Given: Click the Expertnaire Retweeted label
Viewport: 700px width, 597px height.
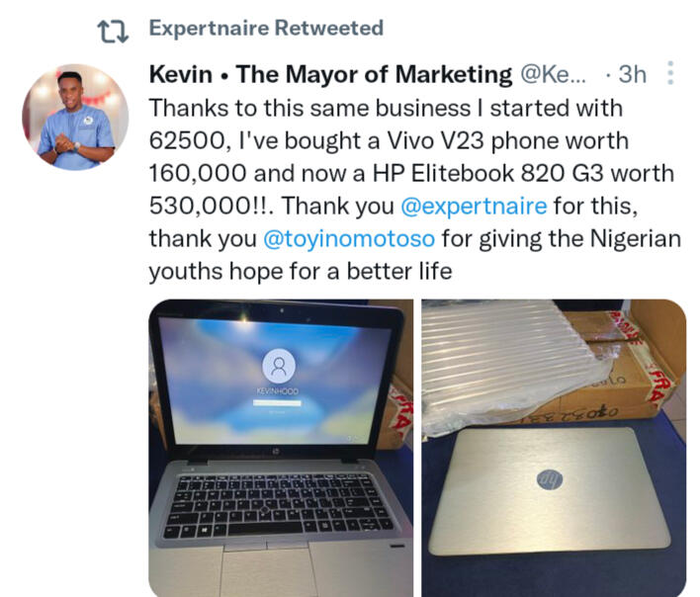Looking at the screenshot, I should tap(266, 28).
